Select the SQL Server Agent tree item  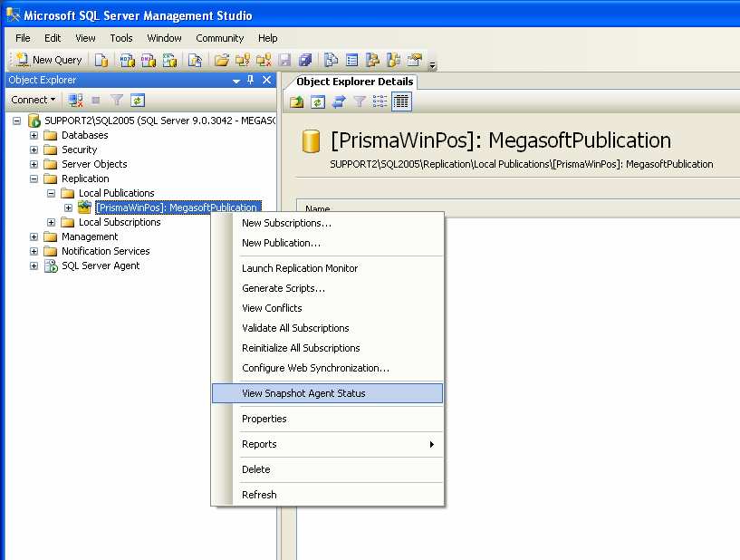tap(101, 266)
